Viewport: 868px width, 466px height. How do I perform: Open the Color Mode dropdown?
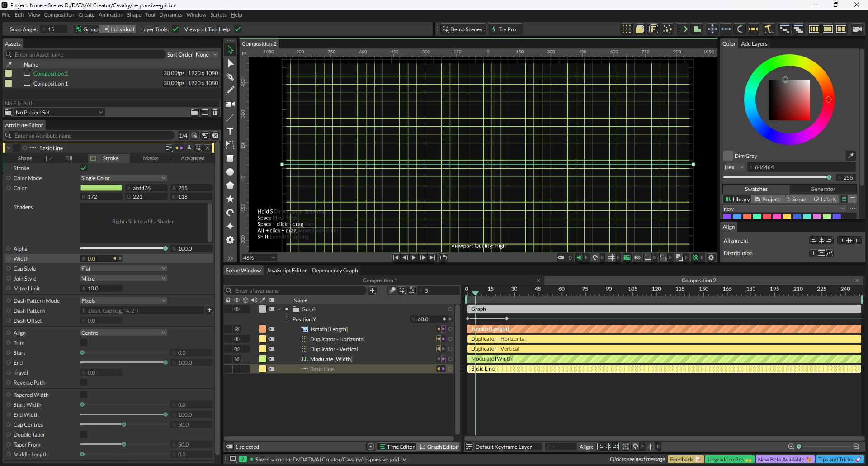click(123, 178)
